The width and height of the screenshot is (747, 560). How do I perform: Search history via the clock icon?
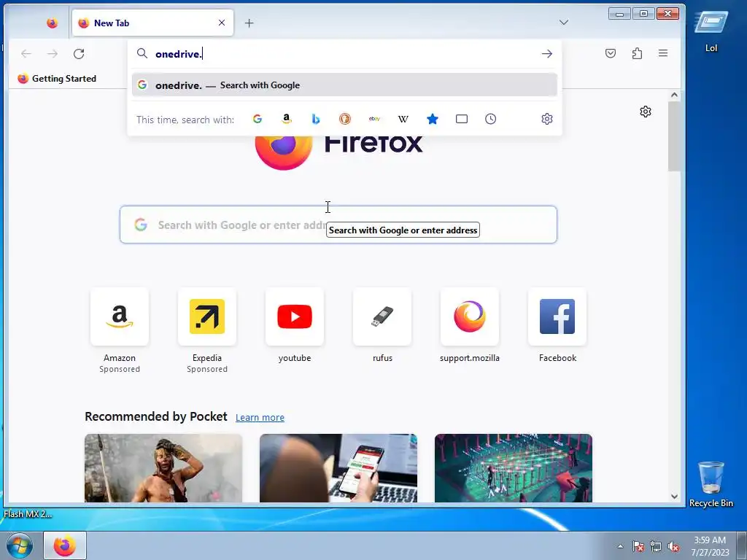point(491,119)
